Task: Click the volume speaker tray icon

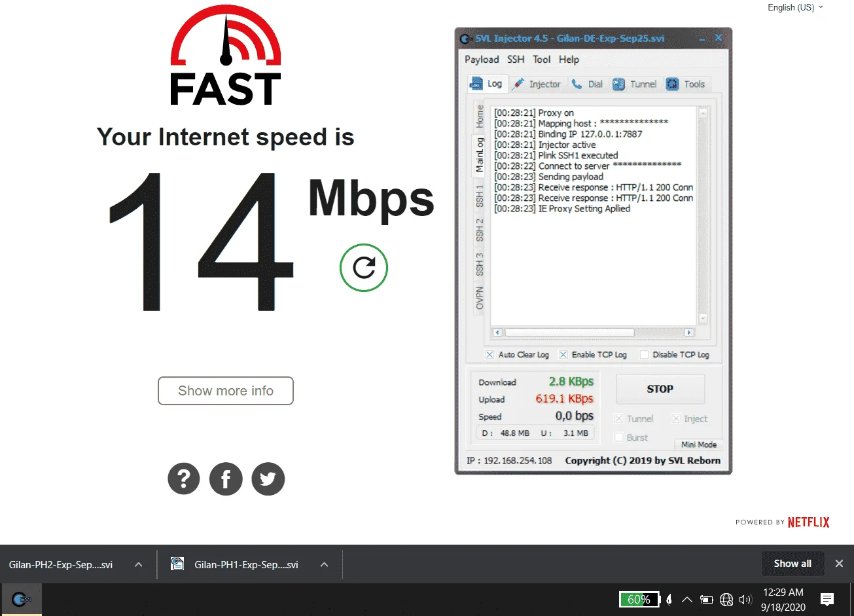Action: tap(745, 600)
